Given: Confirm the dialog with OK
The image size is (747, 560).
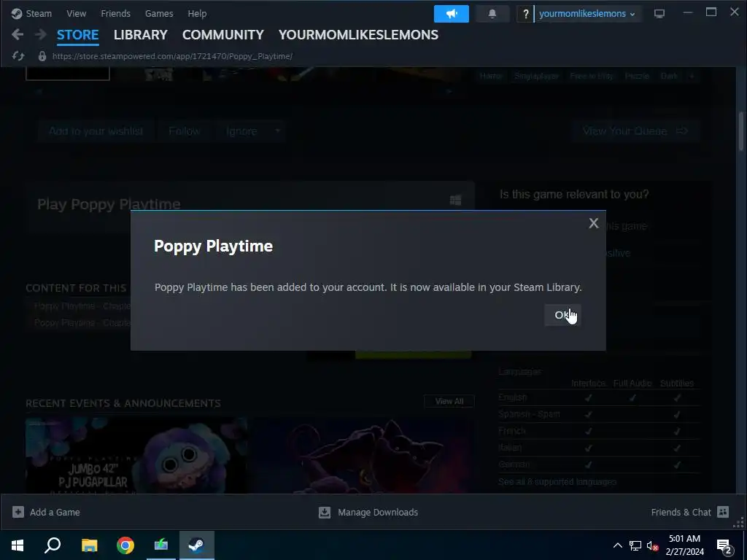Looking at the screenshot, I should tap(562, 315).
